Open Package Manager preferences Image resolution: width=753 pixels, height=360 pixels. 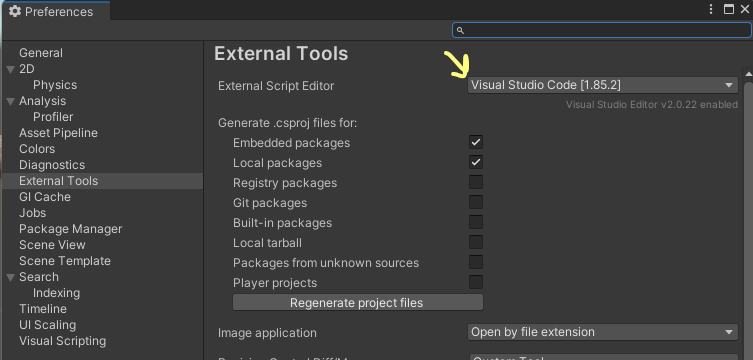click(71, 229)
